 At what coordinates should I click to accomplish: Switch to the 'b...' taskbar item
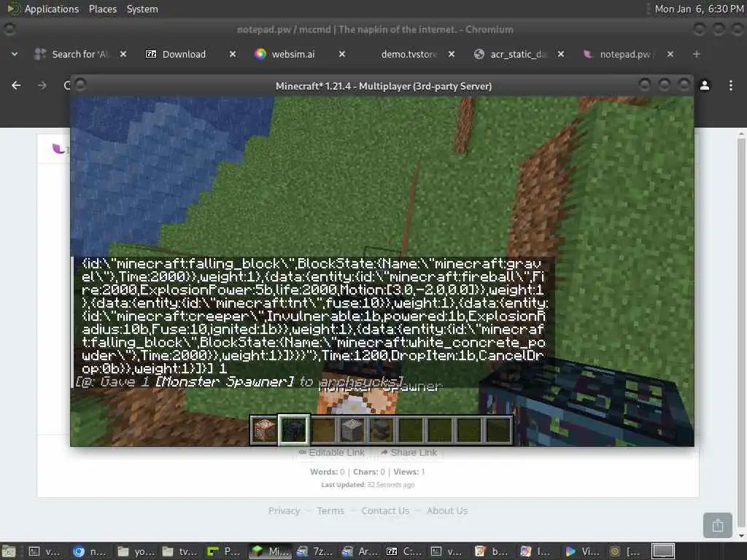(x=492, y=551)
